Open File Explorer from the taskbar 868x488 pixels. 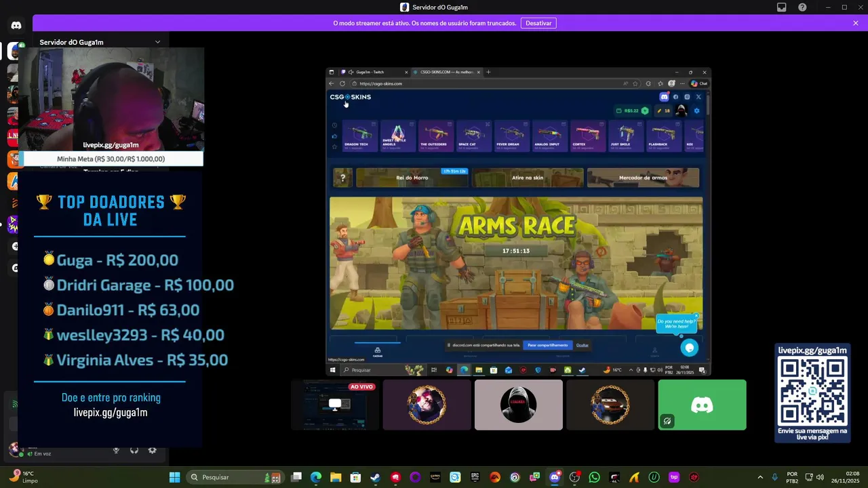[x=336, y=477]
